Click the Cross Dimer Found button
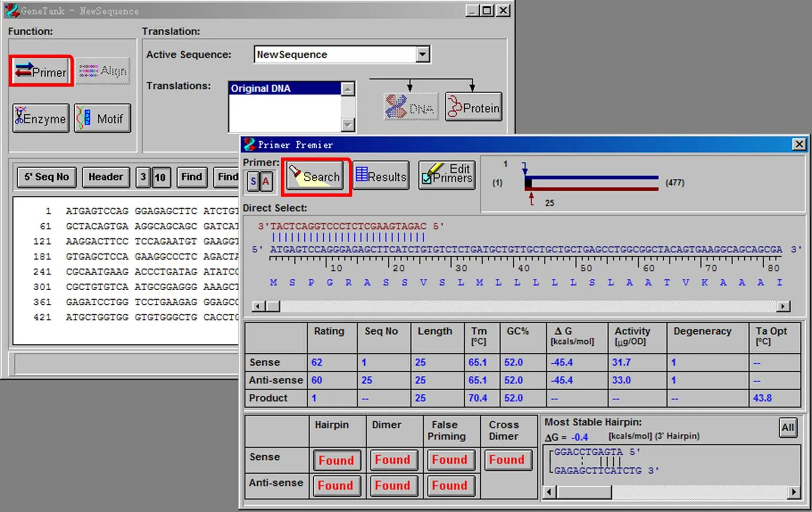Viewport: 812px width, 512px height. click(507, 460)
